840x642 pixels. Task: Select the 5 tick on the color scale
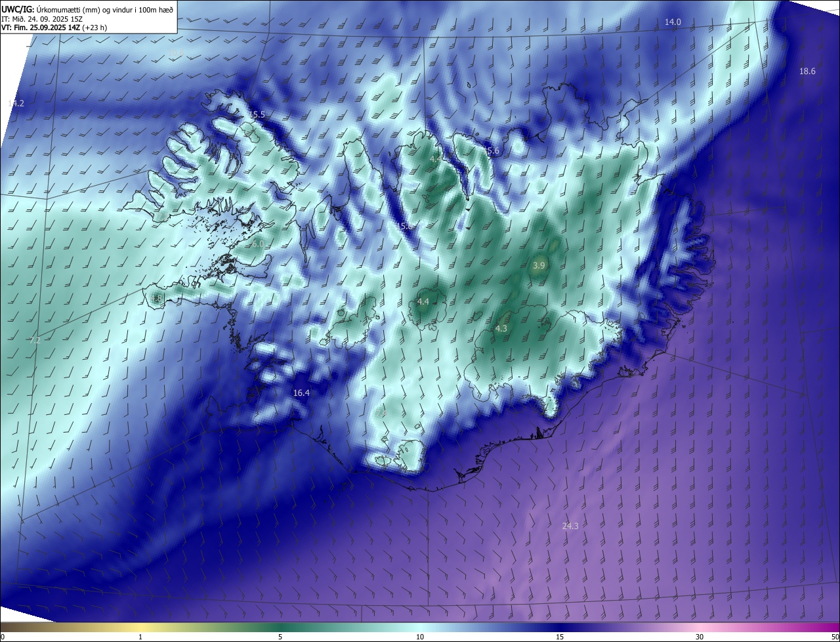click(280, 637)
